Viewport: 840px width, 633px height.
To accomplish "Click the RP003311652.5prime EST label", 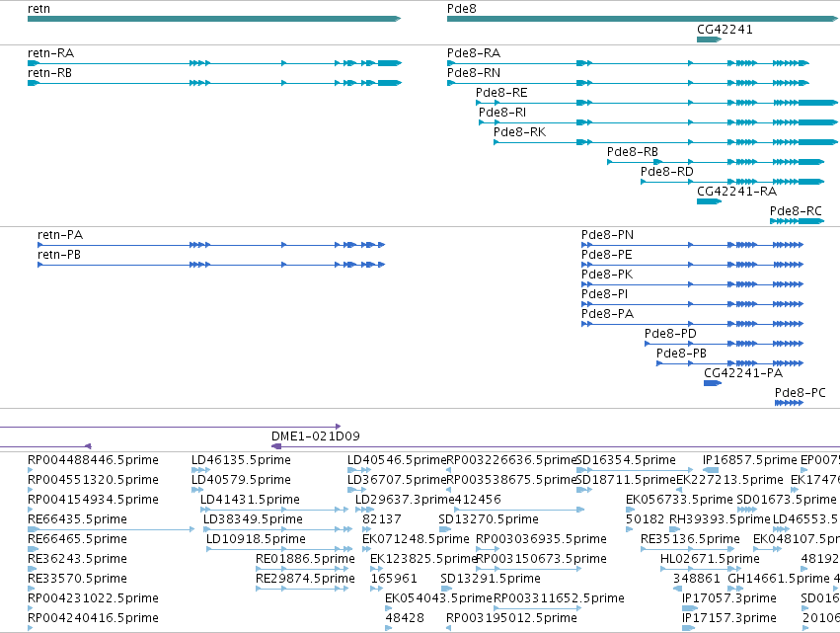I will tap(559, 598).
